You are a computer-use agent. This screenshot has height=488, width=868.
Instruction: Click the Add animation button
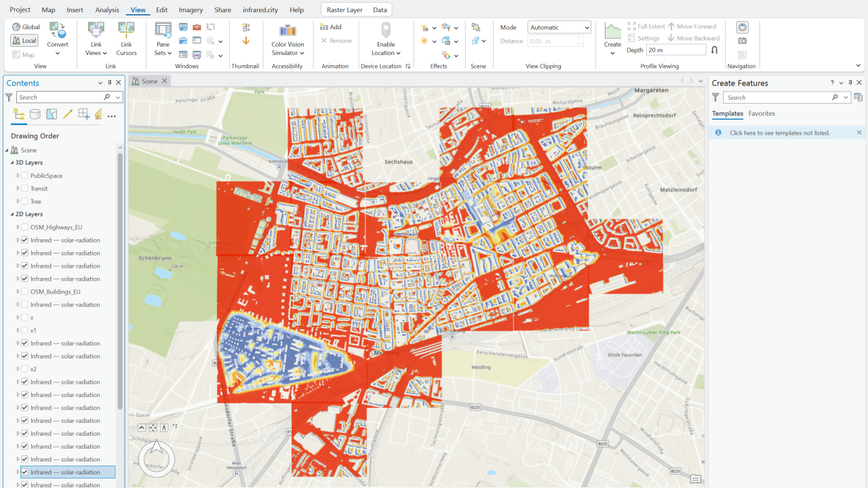coord(331,27)
